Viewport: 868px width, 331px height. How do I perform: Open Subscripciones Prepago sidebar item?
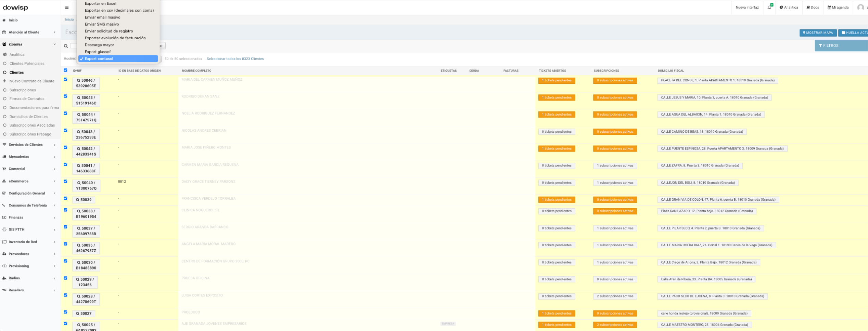coord(30,134)
